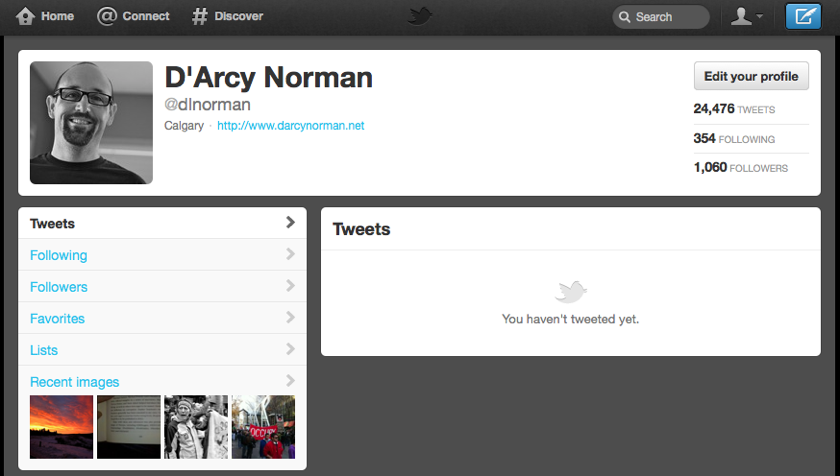View the 1,060 Followers count

point(740,168)
